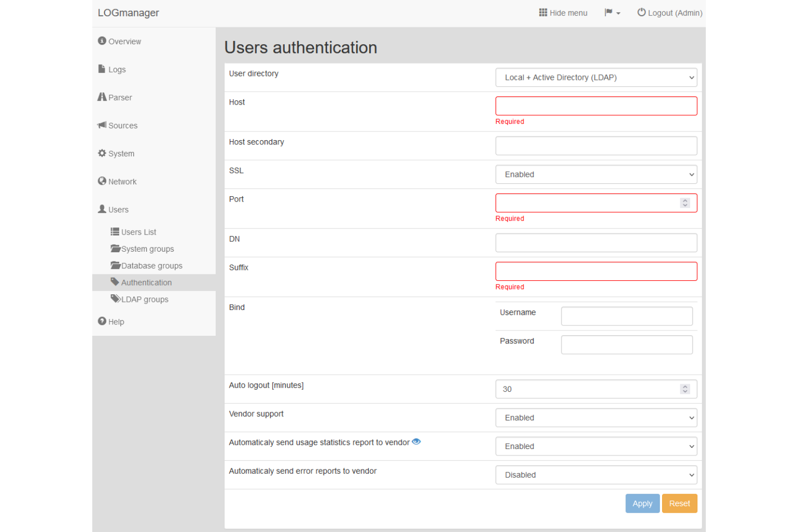This screenshot has width=798, height=532.
Task: Switch to the Users List page
Action: click(x=138, y=232)
